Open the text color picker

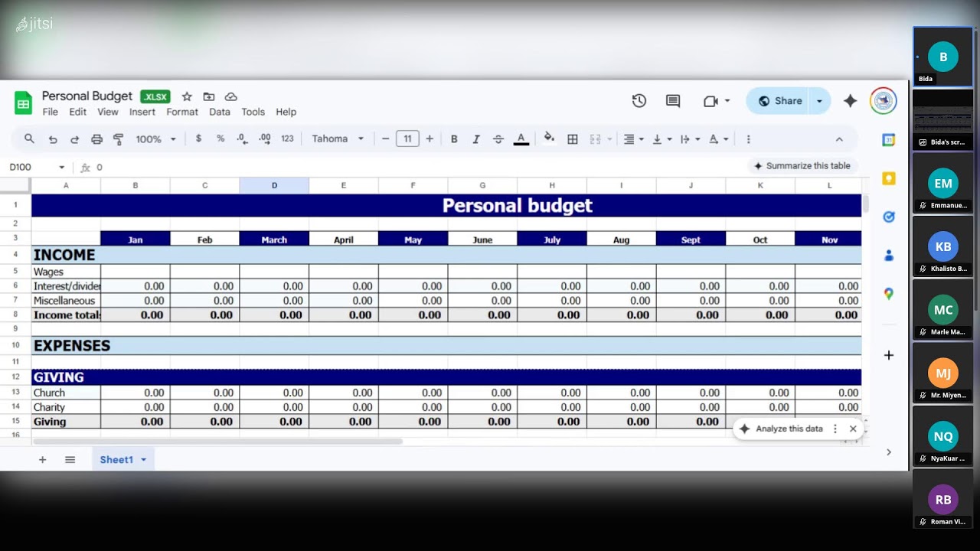coord(521,139)
